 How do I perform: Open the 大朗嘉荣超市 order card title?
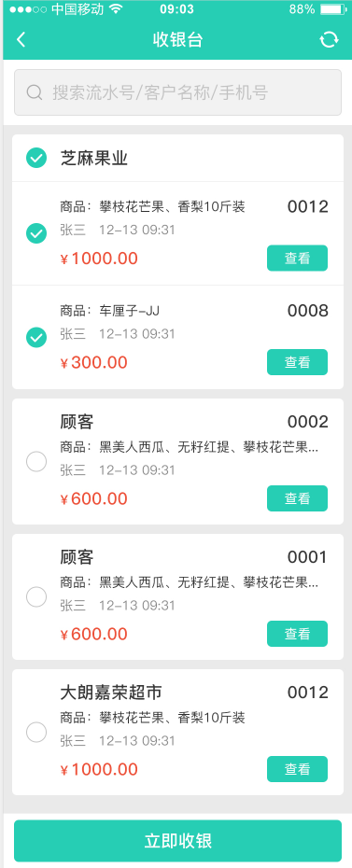[111, 693]
